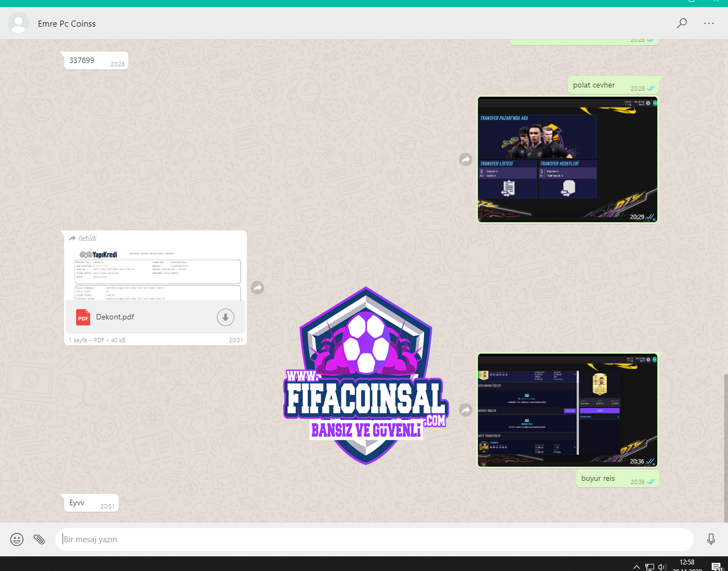This screenshot has width=728, height=571.
Task: Record a voice message with the microphone
Action: pos(711,539)
